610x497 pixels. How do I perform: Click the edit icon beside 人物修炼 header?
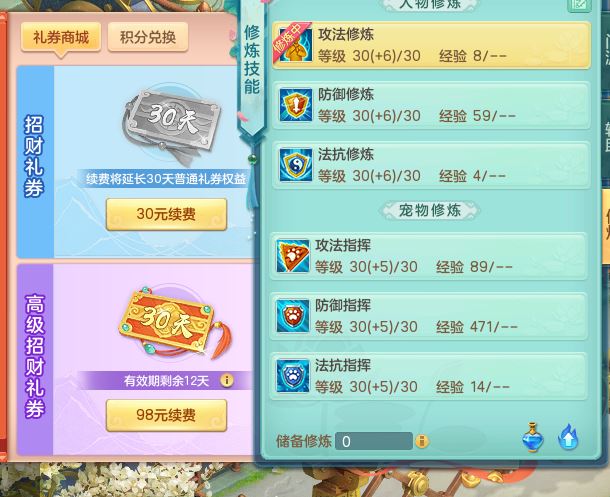click(580, 5)
